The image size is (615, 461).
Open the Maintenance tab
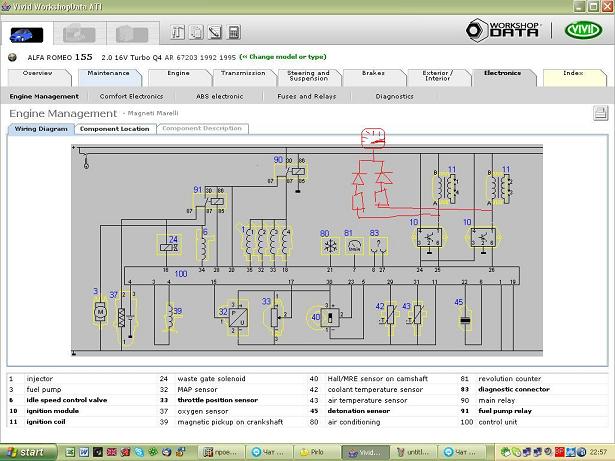tap(107, 73)
